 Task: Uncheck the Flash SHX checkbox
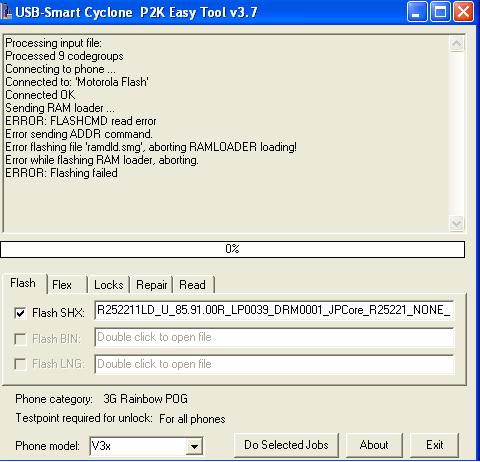[20, 313]
